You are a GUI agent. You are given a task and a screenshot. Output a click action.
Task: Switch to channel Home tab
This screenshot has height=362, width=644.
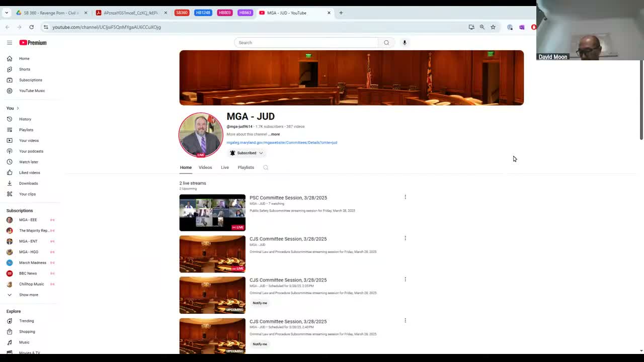coord(186,167)
